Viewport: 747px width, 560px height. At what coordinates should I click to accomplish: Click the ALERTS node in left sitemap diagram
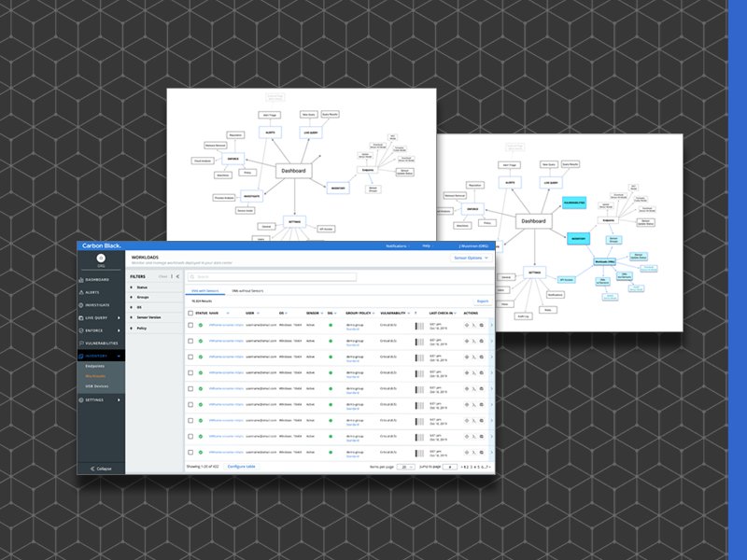(x=270, y=133)
